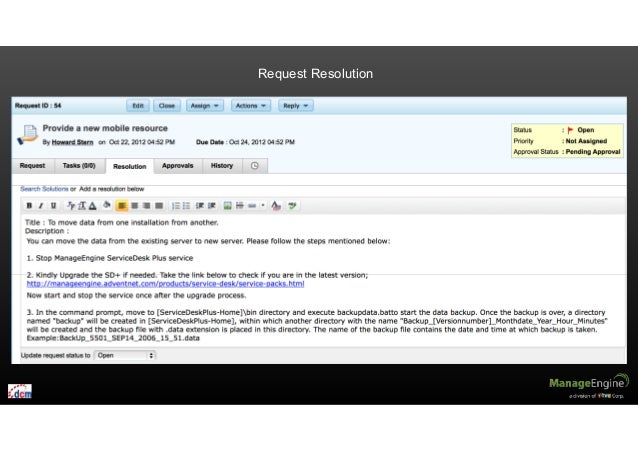Click the Search Solutions link
Screen dimensions: 638x451
coord(44,189)
